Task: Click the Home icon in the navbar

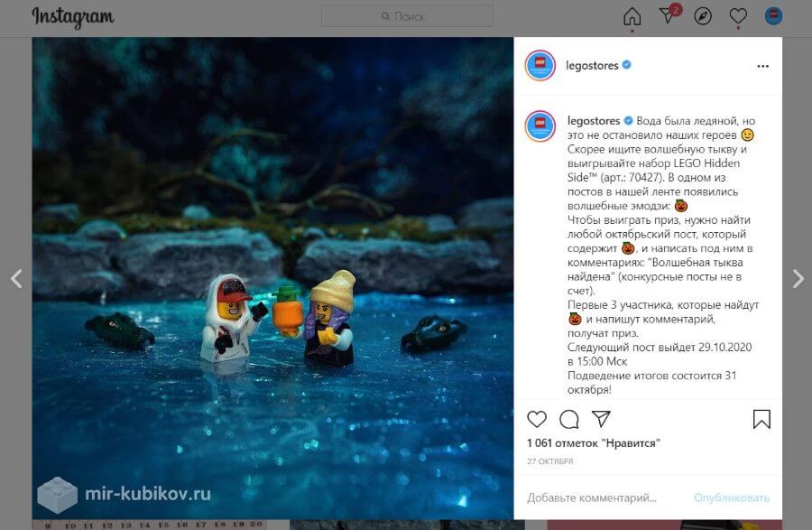Action: tap(632, 15)
